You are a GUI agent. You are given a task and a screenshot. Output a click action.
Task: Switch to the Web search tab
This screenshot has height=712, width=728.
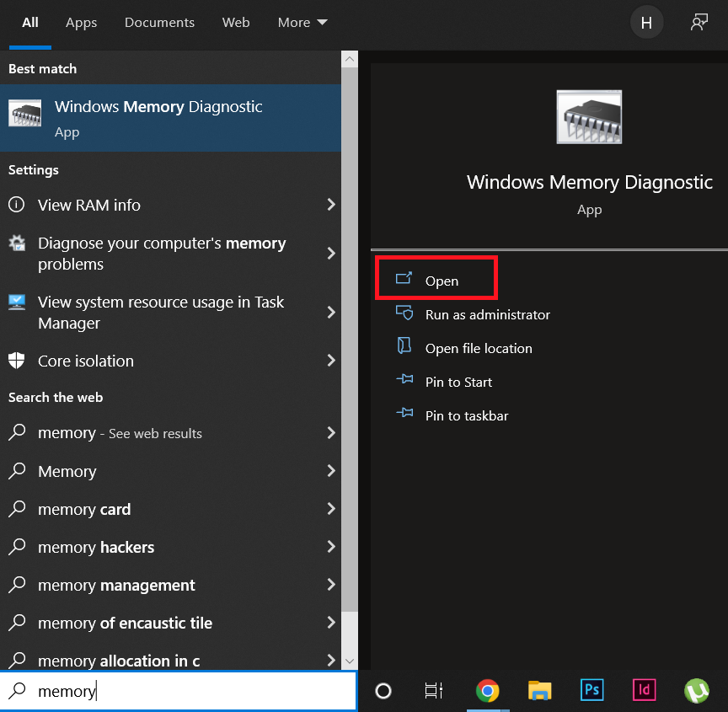pyautogui.click(x=236, y=22)
